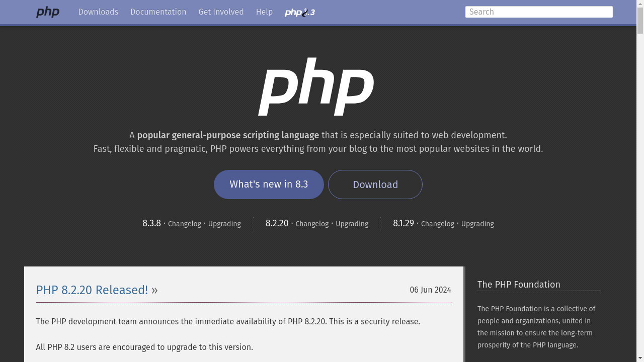Click the large php logo in the hero area
644x362 pixels.
tap(316, 86)
